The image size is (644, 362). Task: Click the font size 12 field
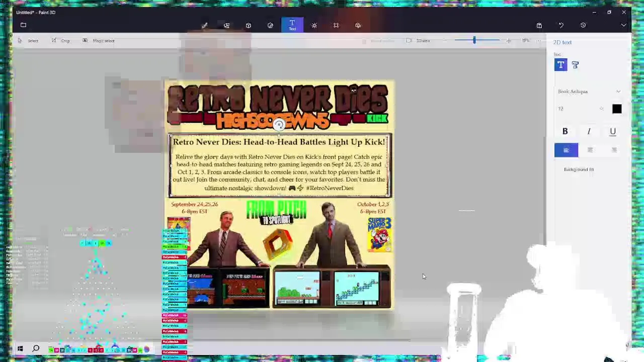point(576,109)
